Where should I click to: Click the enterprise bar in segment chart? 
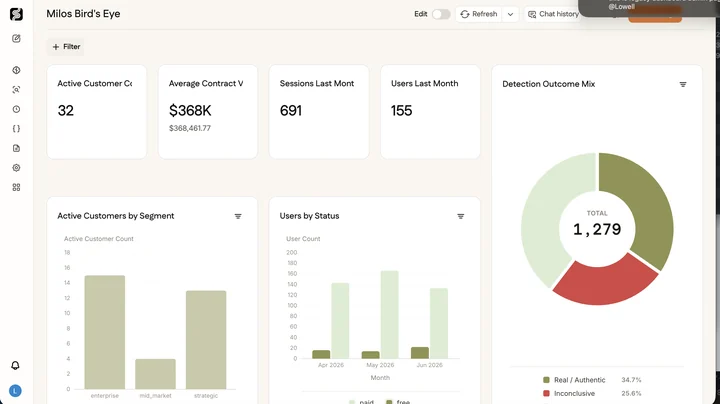[x=105, y=332]
